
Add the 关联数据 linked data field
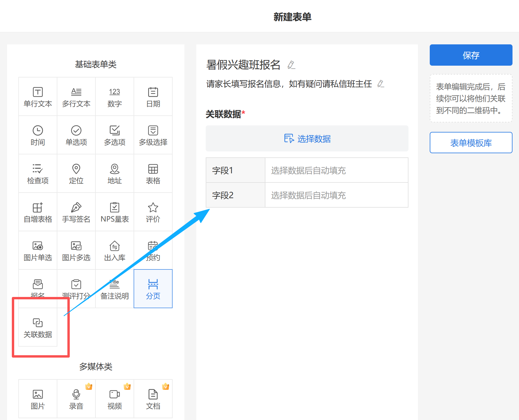click(38, 327)
